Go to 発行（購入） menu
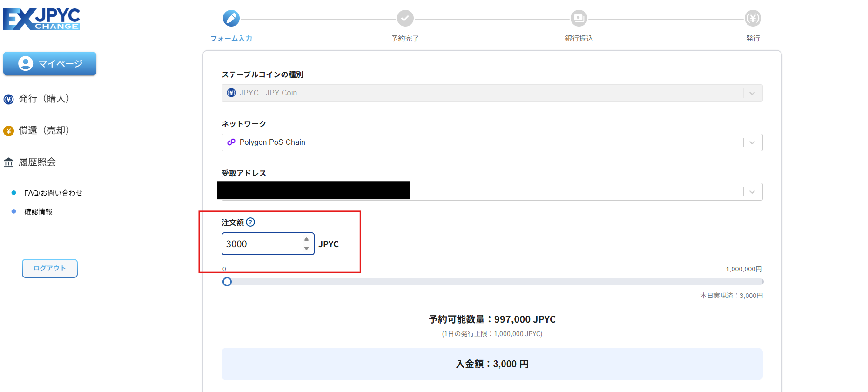The height and width of the screenshot is (392, 868). [44, 99]
